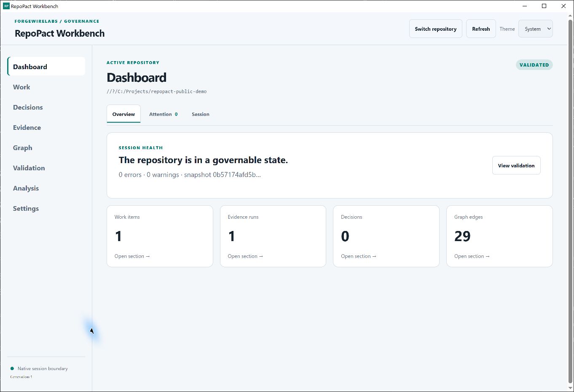The width and height of the screenshot is (574, 392).
Task: Click the RepoPact app icon in title bar
Action: (x=6, y=6)
